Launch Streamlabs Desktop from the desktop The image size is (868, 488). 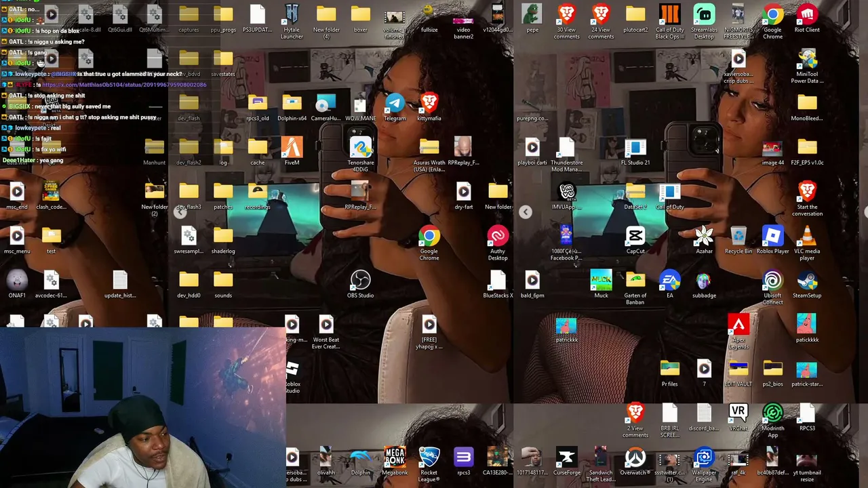[x=704, y=20]
